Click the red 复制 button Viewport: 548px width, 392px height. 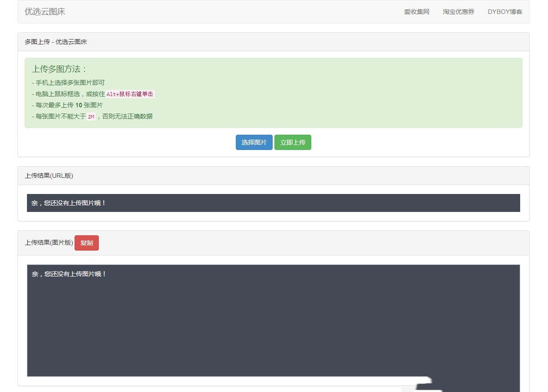pos(86,243)
